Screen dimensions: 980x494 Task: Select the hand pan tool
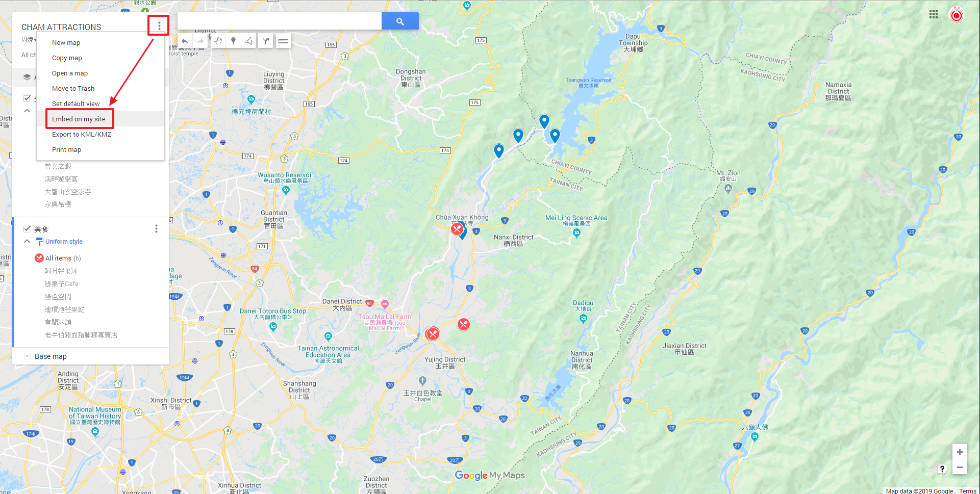[x=218, y=41]
